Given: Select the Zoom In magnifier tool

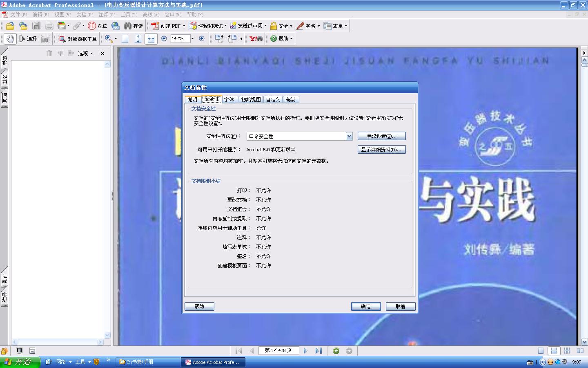Looking at the screenshot, I should point(109,38).
